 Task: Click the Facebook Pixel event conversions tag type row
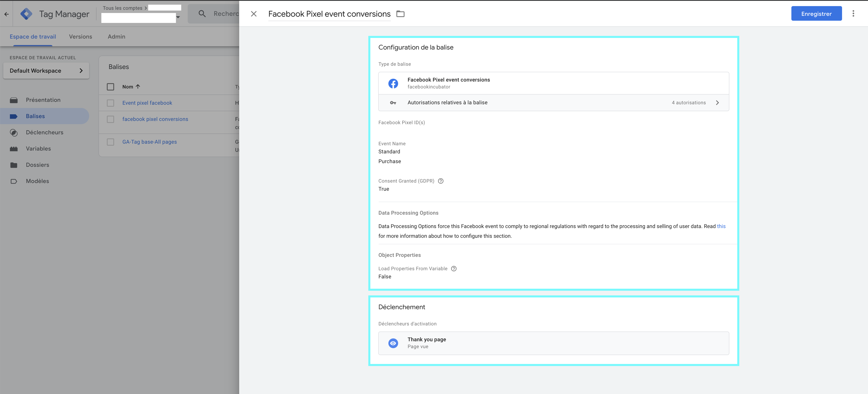(x=553, y=83)
